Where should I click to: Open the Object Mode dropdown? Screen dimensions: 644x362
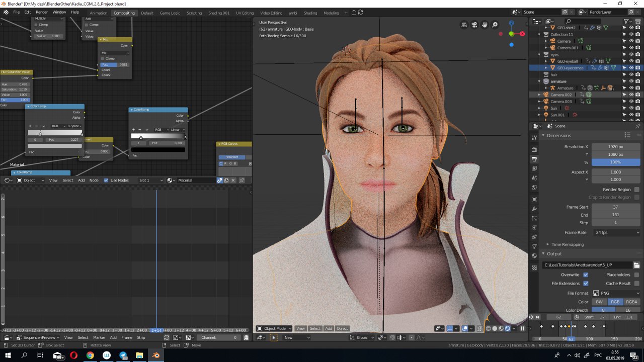(275, 328)
